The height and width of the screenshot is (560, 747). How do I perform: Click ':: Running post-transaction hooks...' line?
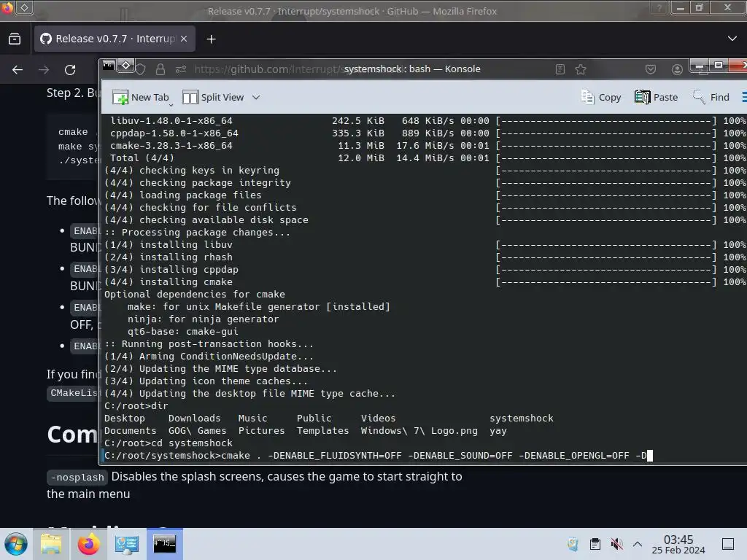(209, 344)
